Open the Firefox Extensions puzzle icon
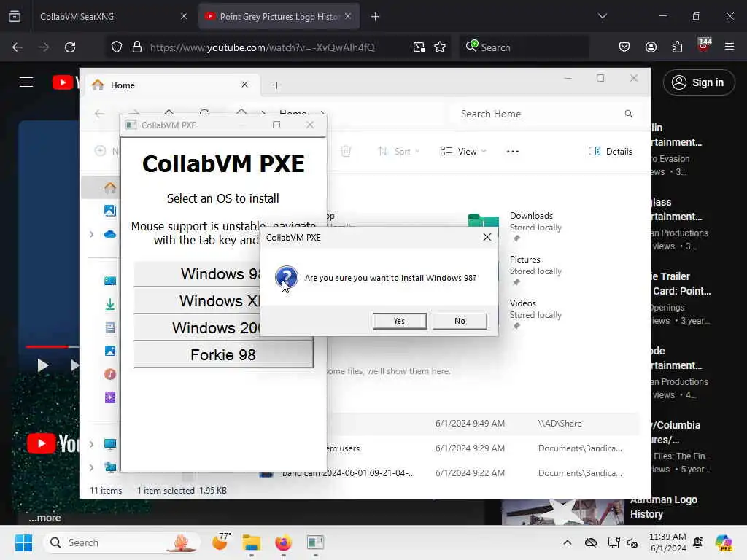This screenshot has width=747, height=560. 677,47
